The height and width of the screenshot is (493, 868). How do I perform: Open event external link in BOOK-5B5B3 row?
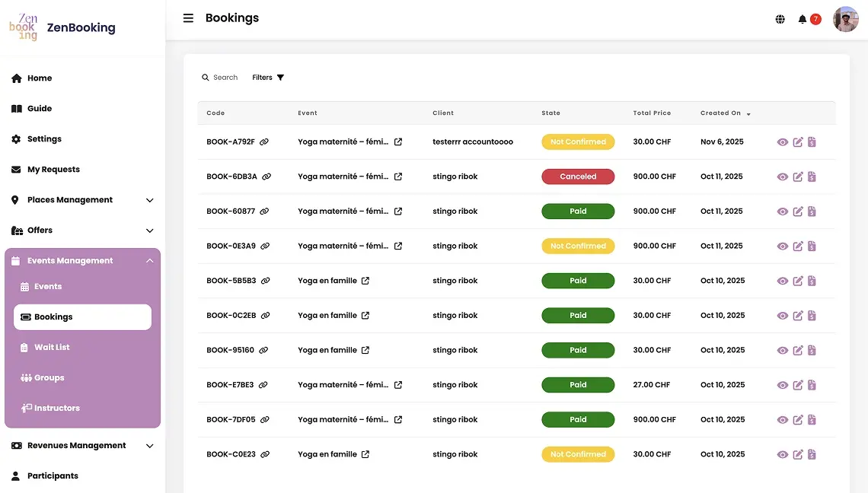tap(365, 281)
